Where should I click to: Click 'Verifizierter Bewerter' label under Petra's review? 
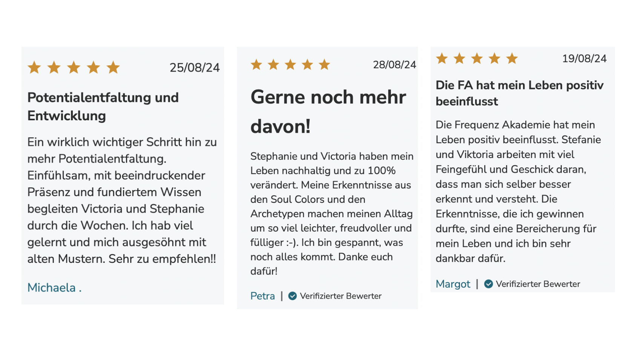click(341, 296)
